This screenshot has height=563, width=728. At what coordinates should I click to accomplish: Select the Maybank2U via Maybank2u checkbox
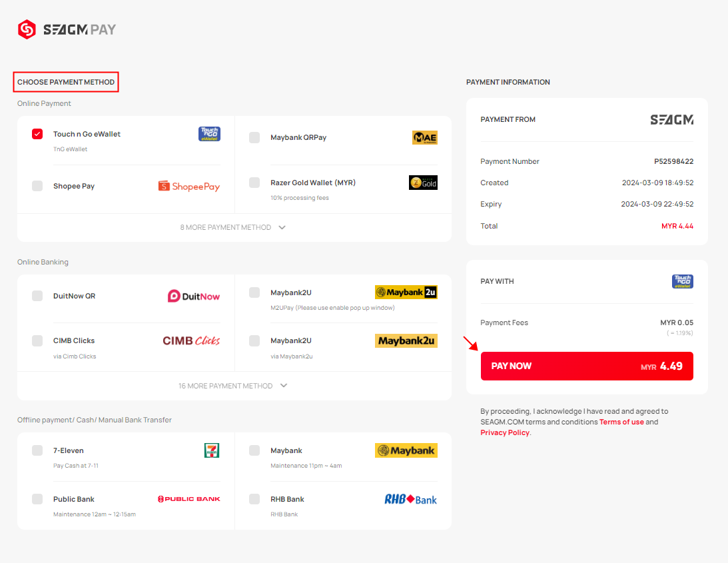[x=254, y=340]
